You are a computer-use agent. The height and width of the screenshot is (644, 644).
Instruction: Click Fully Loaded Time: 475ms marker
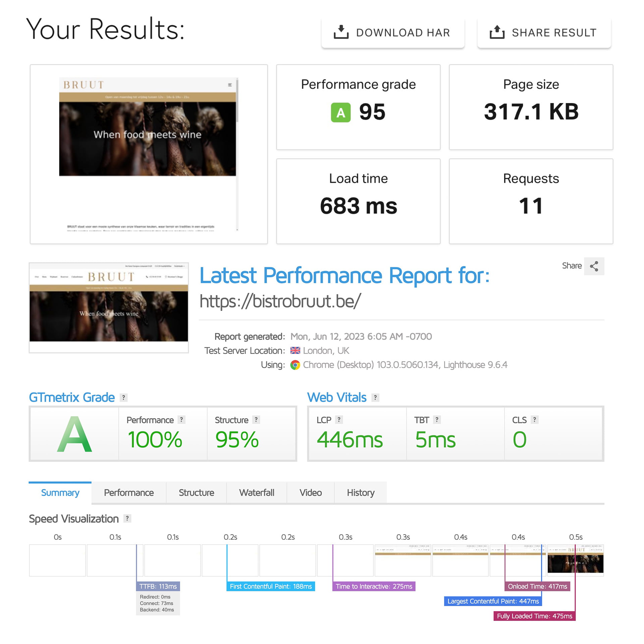535,616
